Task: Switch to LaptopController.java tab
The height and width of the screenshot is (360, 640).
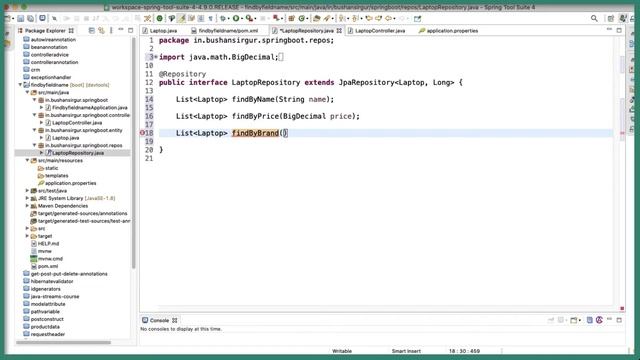Action: [376, 31]
